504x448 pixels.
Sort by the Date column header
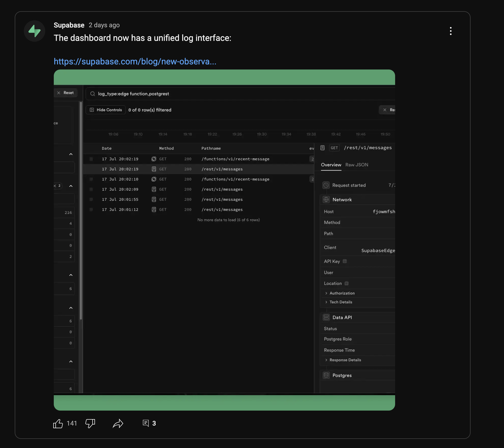tap(107, 148)
